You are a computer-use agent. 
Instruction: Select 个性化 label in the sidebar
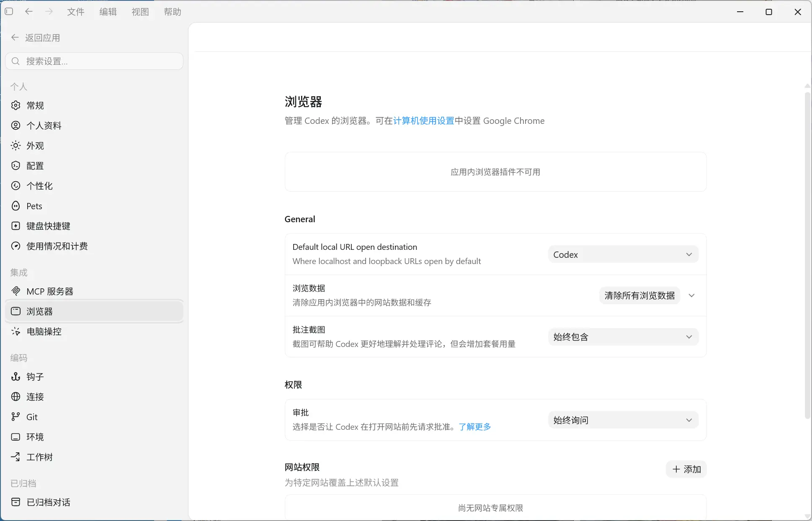[40, 186]
